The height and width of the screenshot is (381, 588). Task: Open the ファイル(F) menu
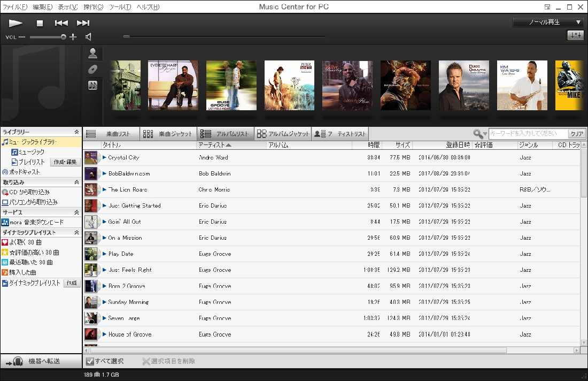(x=15, y=7)
